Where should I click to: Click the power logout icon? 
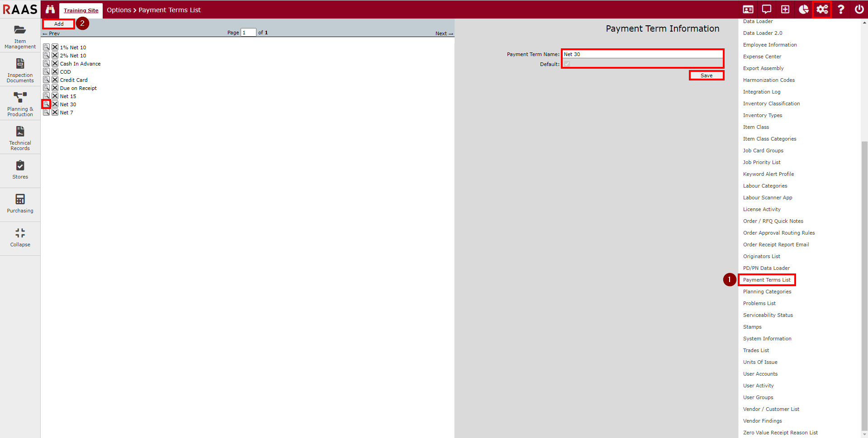coord(859,9)
